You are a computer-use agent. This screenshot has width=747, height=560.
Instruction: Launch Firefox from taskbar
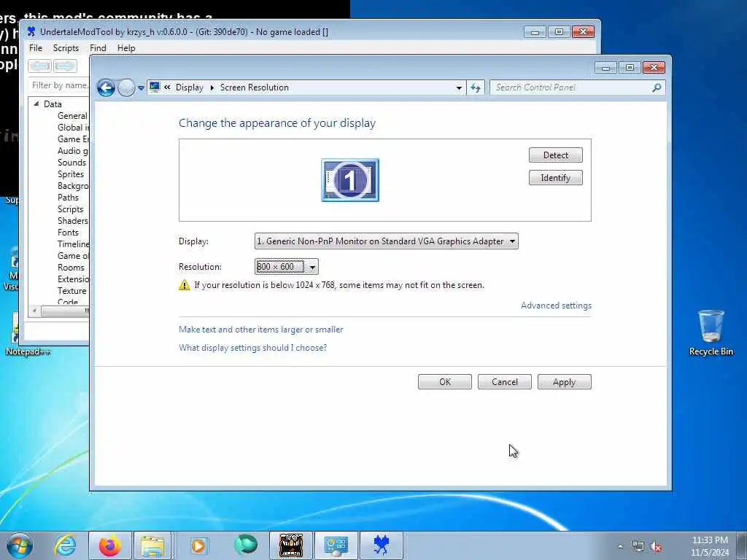tap(109, 545)
